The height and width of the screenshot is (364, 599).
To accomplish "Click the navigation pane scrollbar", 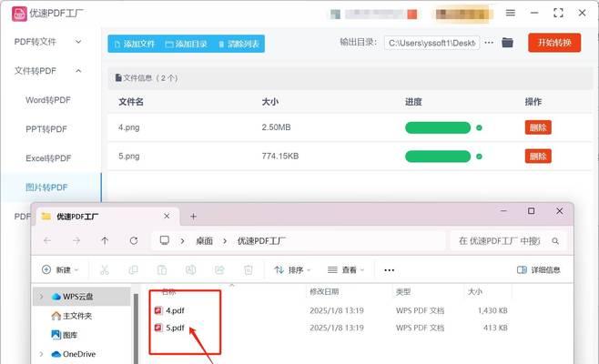I will coord(136,329).
